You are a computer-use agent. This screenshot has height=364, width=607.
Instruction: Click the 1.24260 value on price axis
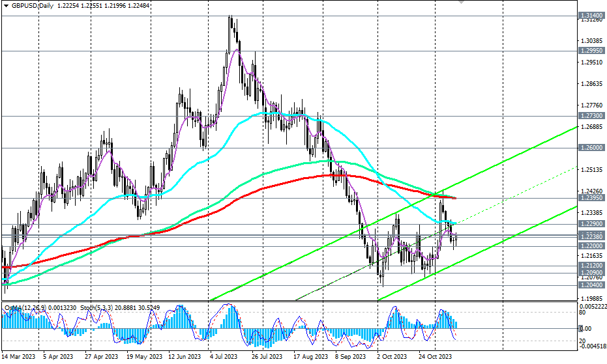click(x=592, y=191)
